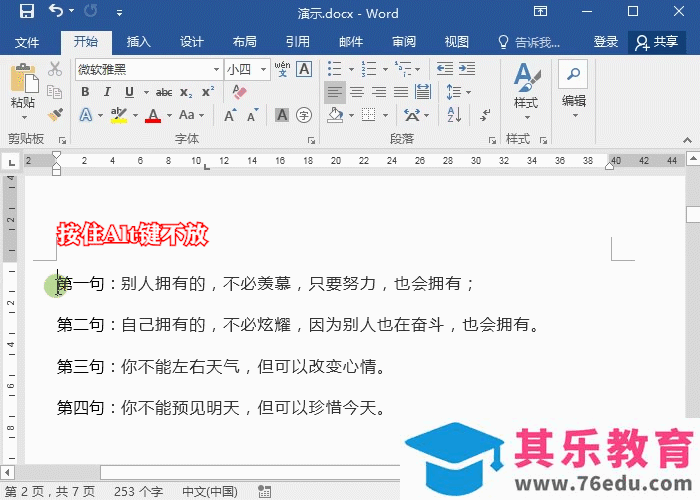Open Asian layout options

point(416,115)
